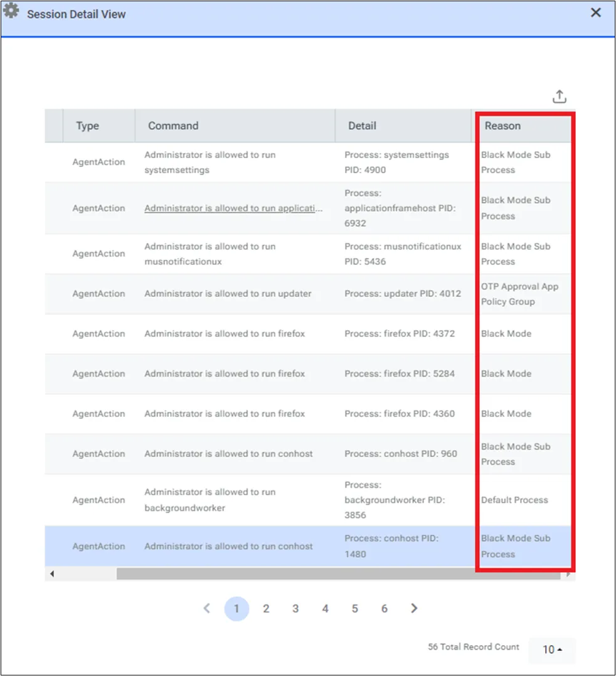Viewport: 616px width, 676px height.
Task: Click 'Black Mode Sub Process' reason in systemsettings row
Action: pos(516,162)
